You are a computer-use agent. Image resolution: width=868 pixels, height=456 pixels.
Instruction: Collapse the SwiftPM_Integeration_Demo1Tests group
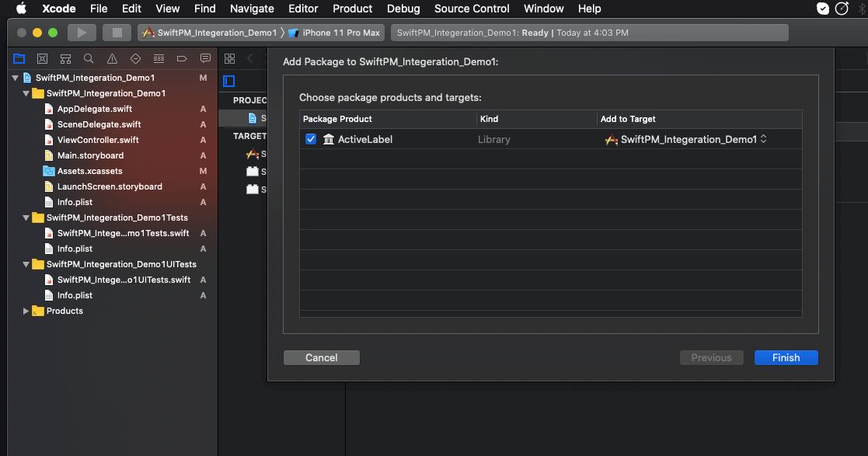(x=26, y=218)
